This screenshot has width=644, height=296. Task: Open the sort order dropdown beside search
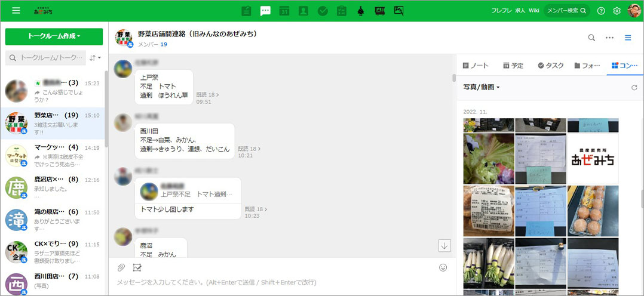[x=95, y=58]
